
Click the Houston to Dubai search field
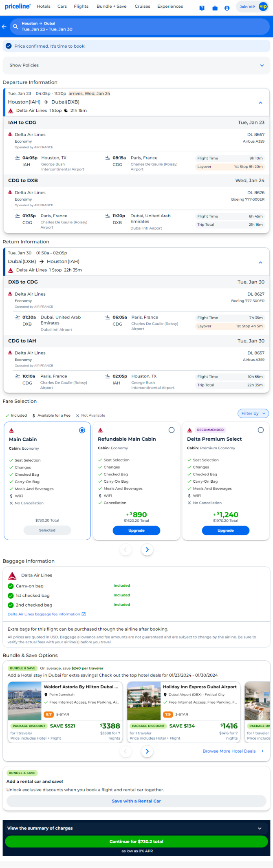(x=140, y=27)
